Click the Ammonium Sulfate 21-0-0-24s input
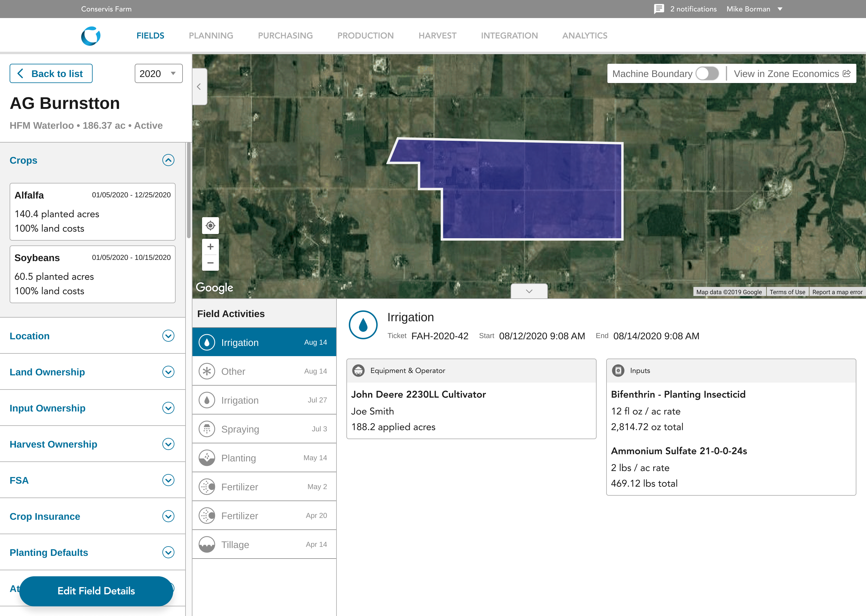The height and width of the screenshot is (616, 866). pyautogui.click(x=679, y=451)
